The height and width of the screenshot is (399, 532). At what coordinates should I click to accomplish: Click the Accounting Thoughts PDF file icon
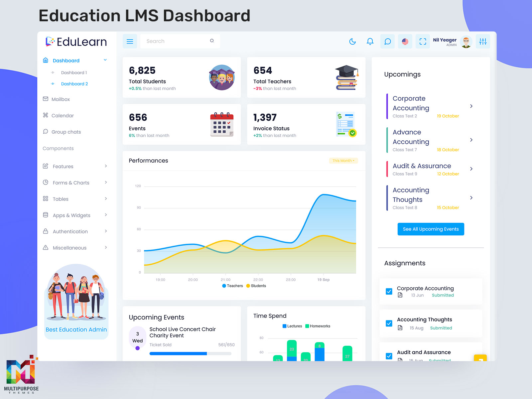tap(400, 328)
